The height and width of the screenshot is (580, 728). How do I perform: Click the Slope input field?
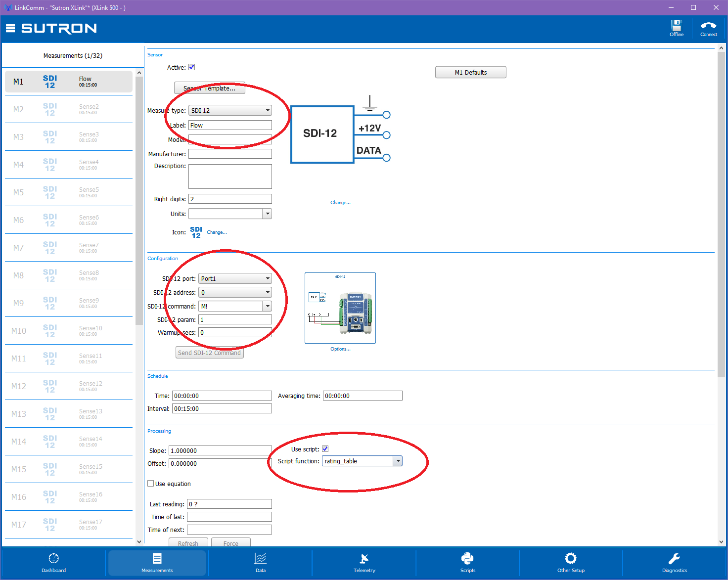220,450
